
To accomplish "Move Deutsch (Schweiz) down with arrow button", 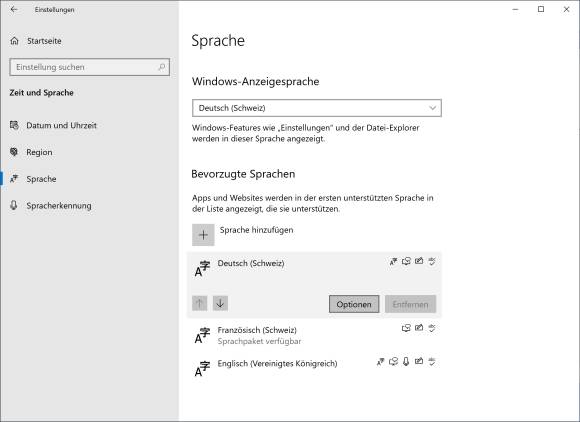I will click(220, 303).
